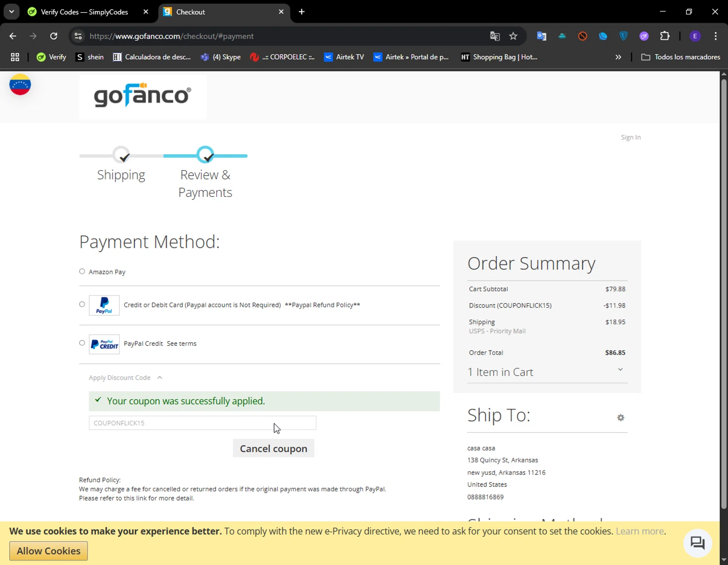This screenshot has height=565, width=728.
Task: Open the CORPOELEC bookmark
Action: [x=282, y=57]
